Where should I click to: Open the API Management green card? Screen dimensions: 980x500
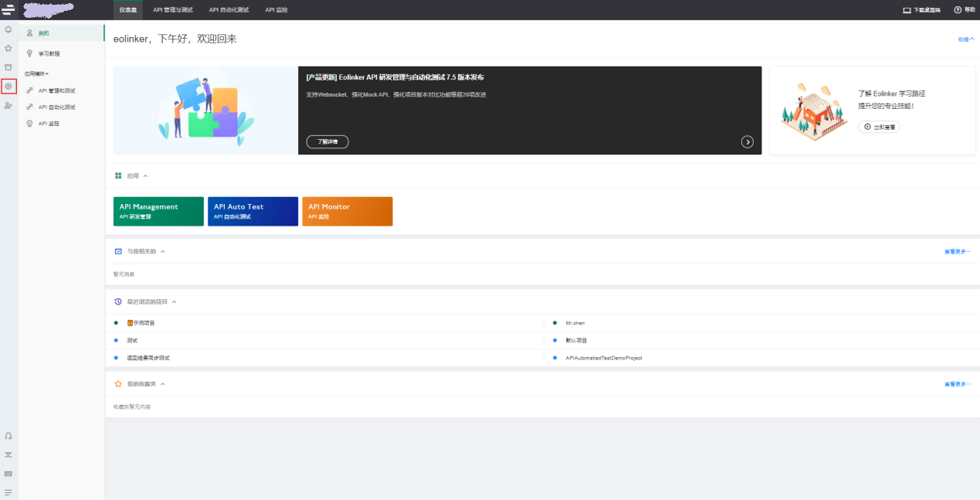[158, 211]
